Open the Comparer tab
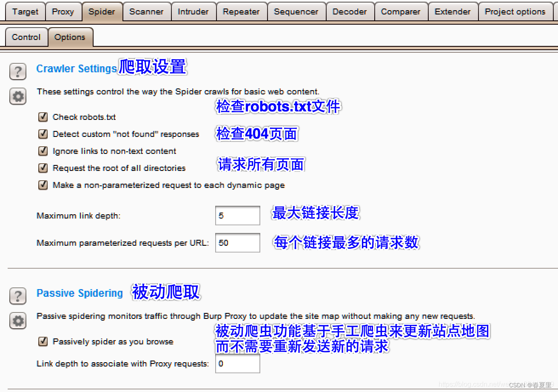The image size is (558, 392). pos(401,11)
